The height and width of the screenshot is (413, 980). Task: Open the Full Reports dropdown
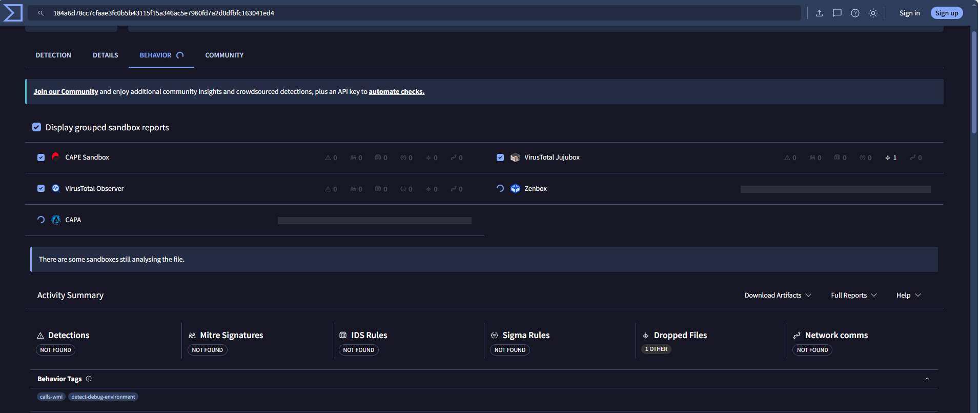(x=854, y=296)
